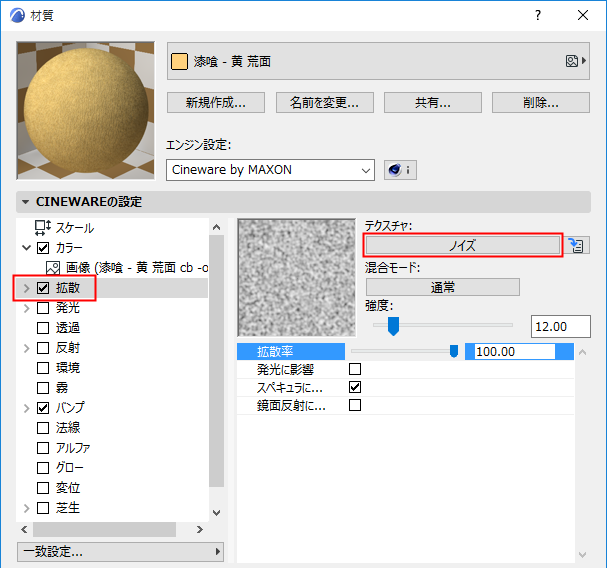Click the ノイズ texture button
The image size is (607, 568).
463,245
